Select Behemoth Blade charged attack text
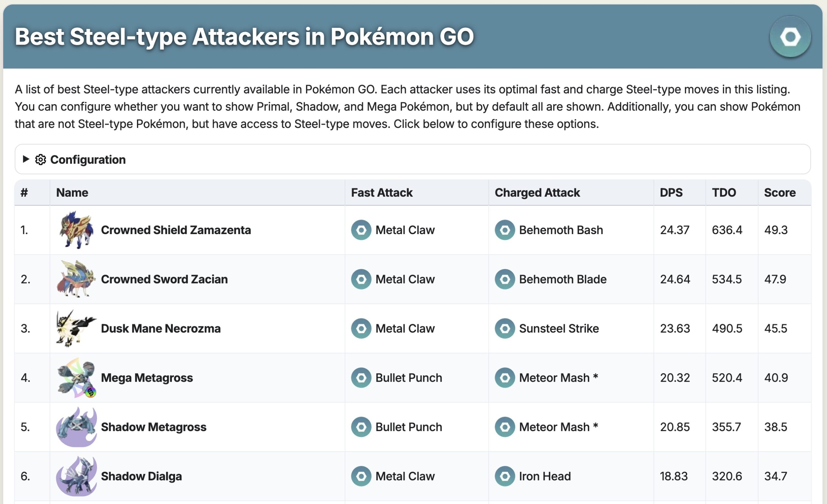This screenshot has height=504, width=827. pyautogui.click(x=563, y=279)
